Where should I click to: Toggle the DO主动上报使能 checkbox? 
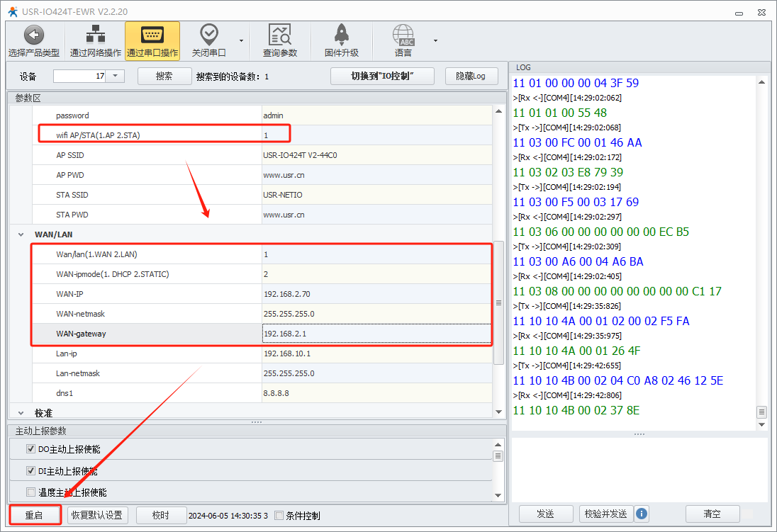point(30,448)
